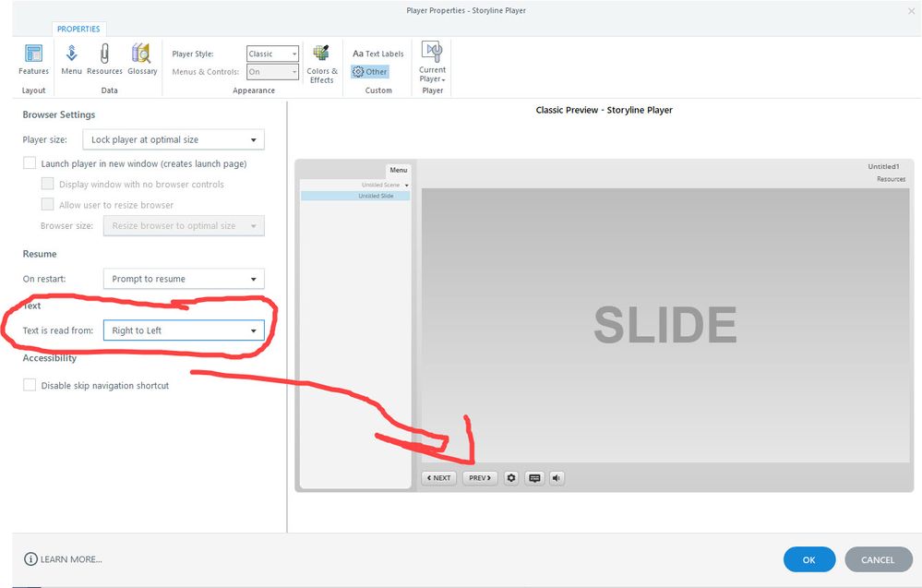
Task: Open the Resources paperclip icon
Action: click(x=104, y=59)
